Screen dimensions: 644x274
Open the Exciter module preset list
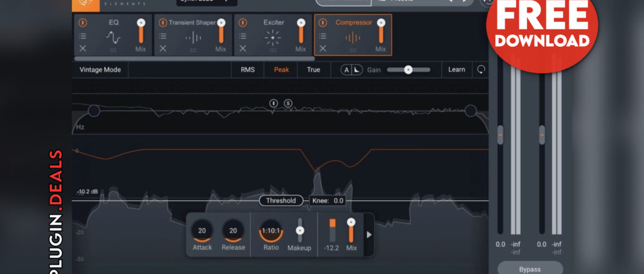pyautogui.click(x=243, y=36)
